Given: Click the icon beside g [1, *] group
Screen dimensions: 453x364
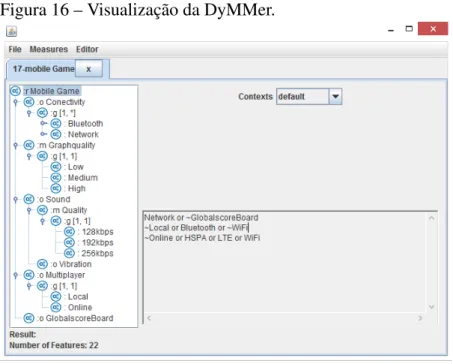Looking at the screenshot, I should (42, 113).
